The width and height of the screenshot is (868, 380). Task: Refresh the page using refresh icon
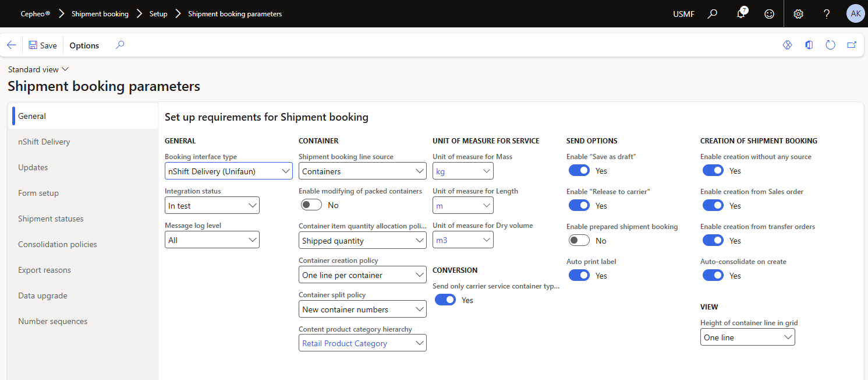tap(830, 45)
